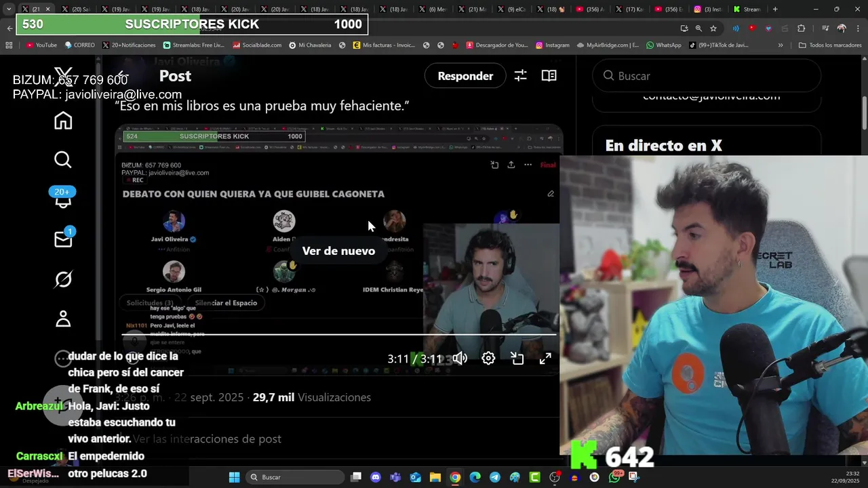The height and width of the screenshot is (488, 868).
Task: Open the X Home icon in sidebar
Action: (x=63, y=121)
